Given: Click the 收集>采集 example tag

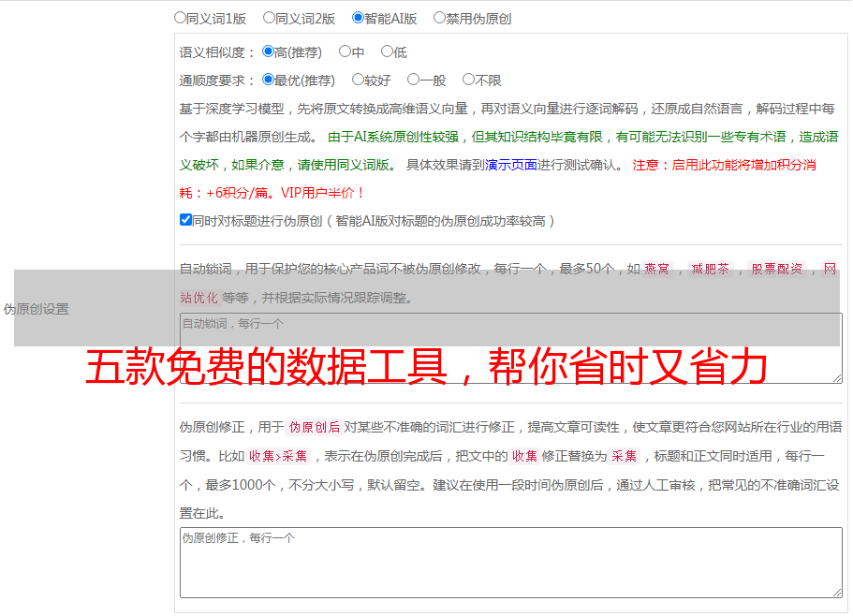Looking at the screenshot, I should (x=278, y=456).
